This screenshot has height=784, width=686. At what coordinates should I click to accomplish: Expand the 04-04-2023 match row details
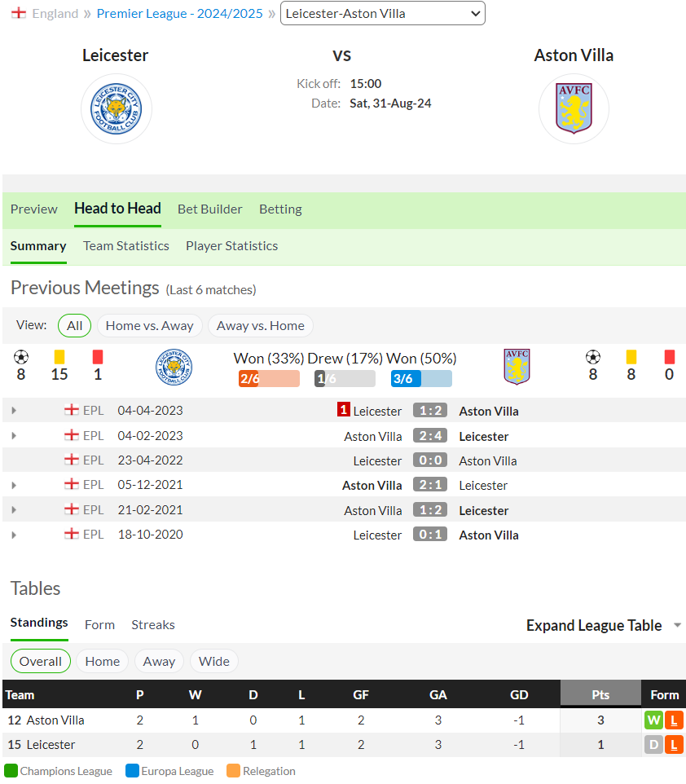click(14, 411)
